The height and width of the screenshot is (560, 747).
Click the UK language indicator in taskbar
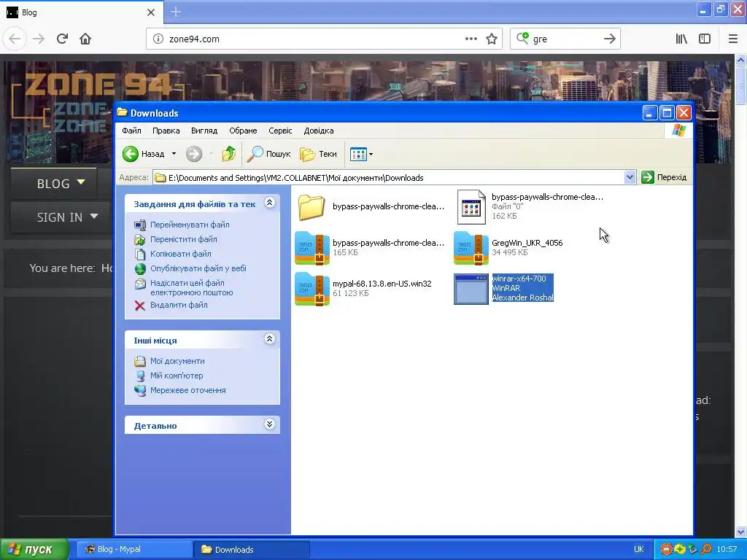639,550
